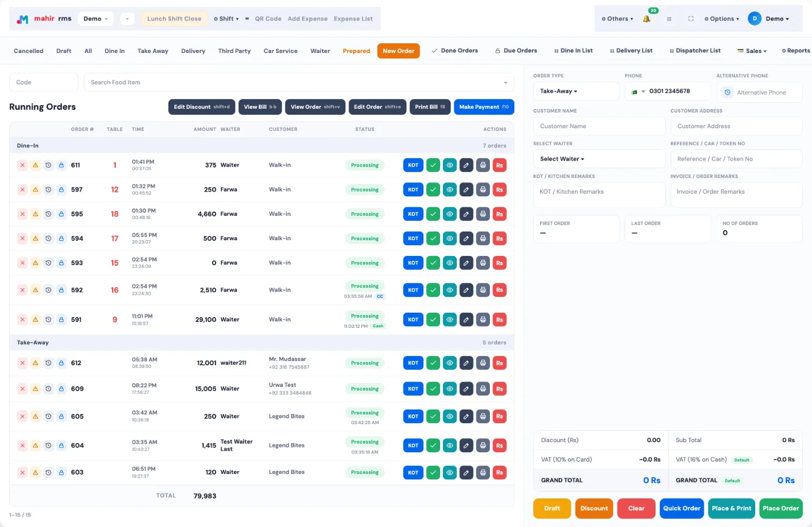
Task: Click the red Rs payment icon for order 612
Action: [500, 363]
